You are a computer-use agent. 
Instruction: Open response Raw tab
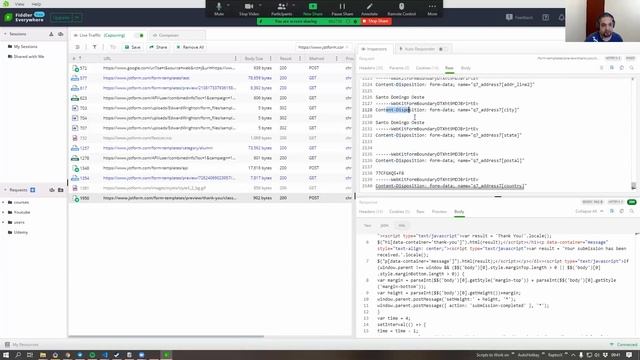[420, 212]
